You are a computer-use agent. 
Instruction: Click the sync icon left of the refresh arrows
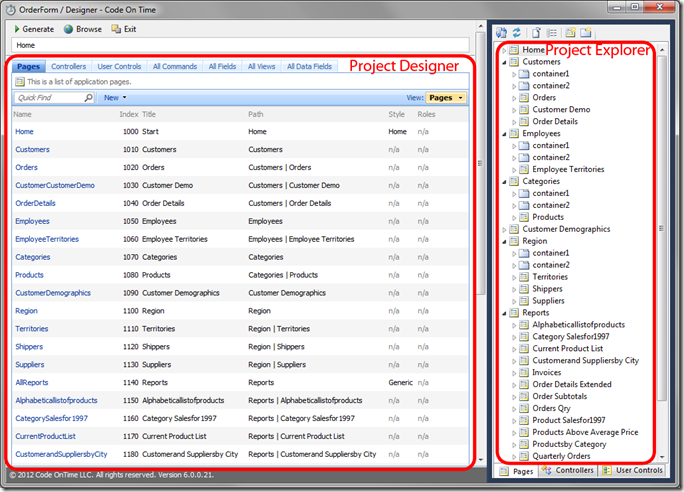[502, 33]
